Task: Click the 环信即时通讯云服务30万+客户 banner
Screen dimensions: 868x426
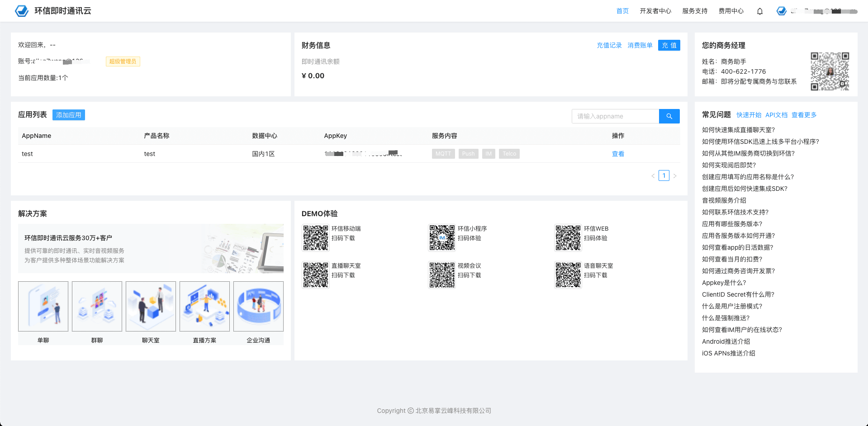Action: coord(151,248)
